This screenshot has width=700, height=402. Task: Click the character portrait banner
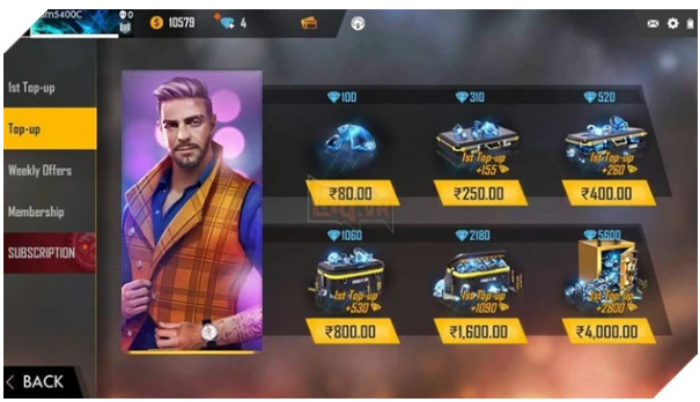(192, 211)
